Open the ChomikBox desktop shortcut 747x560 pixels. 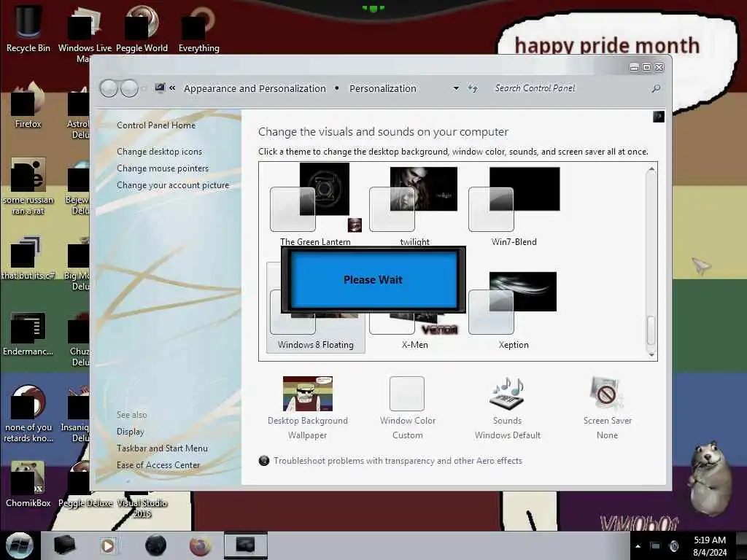click(x=28, y=484)
